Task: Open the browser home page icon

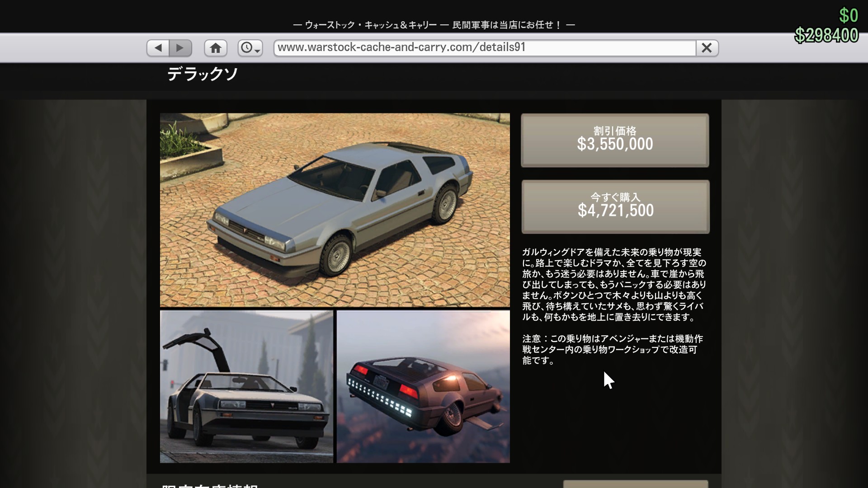Action: [216, 48]
